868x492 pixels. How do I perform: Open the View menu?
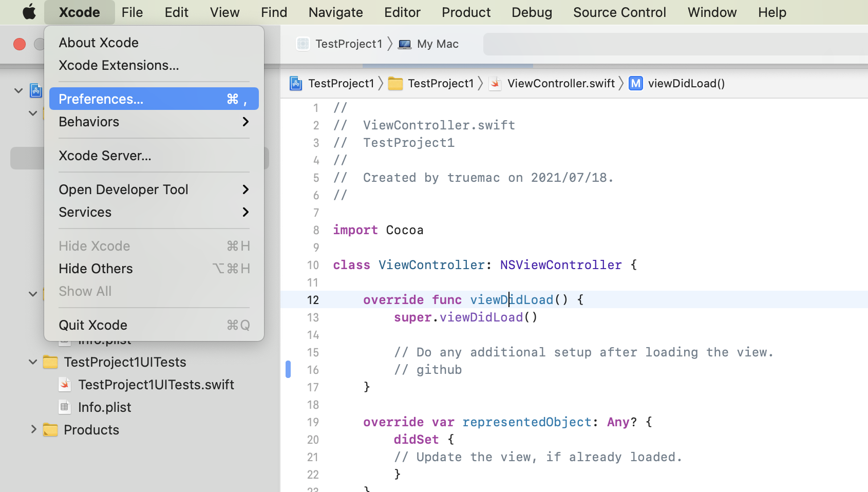(225, 12)
